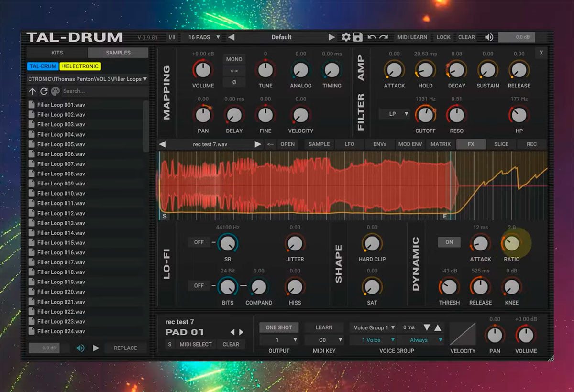The height and width of the screenshot is (392, 574).
Task: Go to the next preset after Default
Action: [x=331, y=37]
